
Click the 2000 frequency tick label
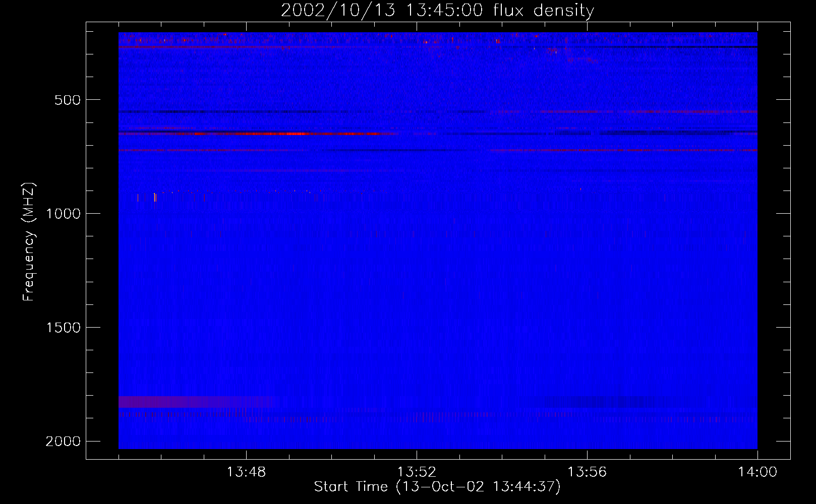pyautogui.click(x=63, y=442)
